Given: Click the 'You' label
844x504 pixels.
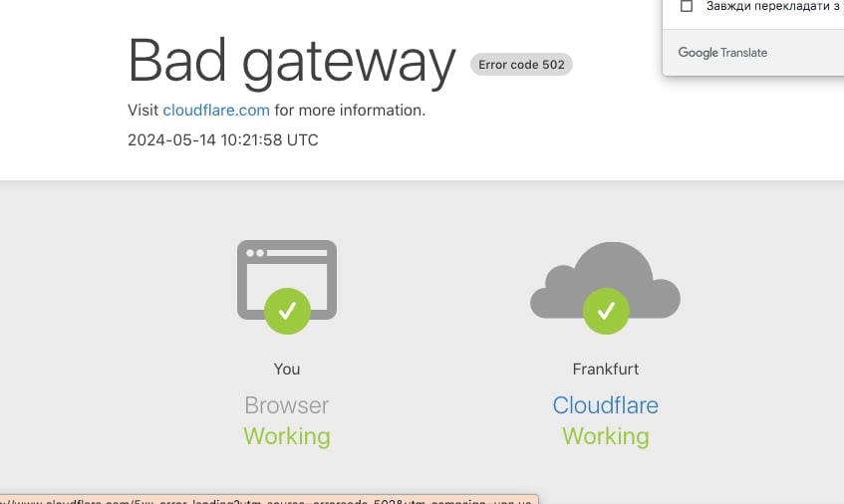Looking at the screenshot, I should pos(286,369).
